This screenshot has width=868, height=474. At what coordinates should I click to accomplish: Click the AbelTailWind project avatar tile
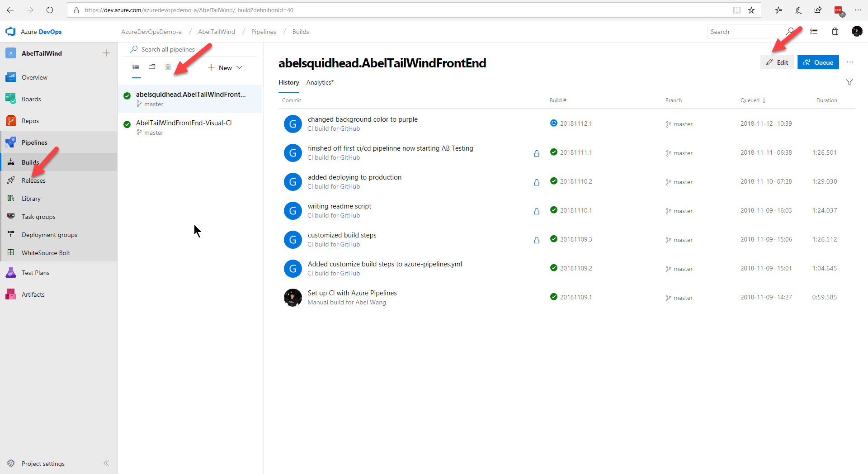pyautogui.click(x=11, y=53)
